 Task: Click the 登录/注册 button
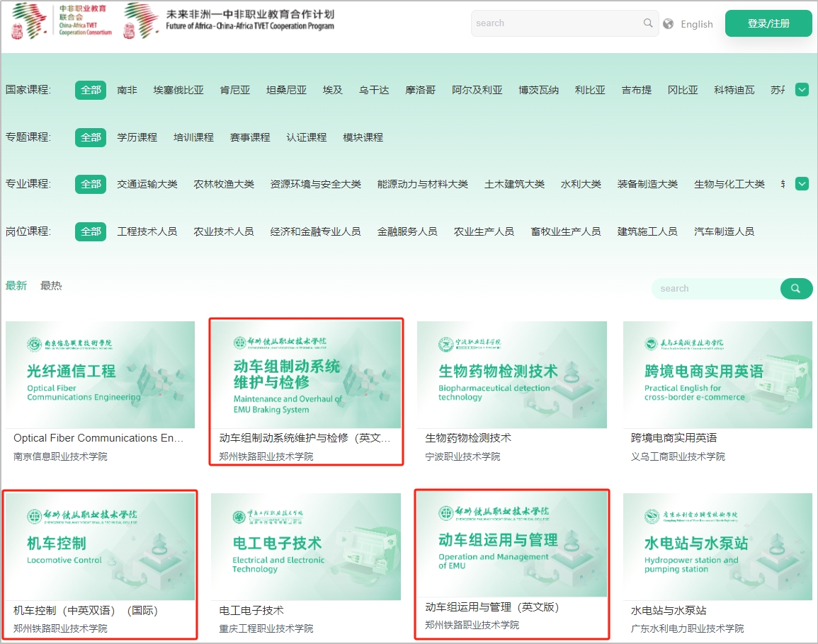pyautogui.click(x=768, y=23)
